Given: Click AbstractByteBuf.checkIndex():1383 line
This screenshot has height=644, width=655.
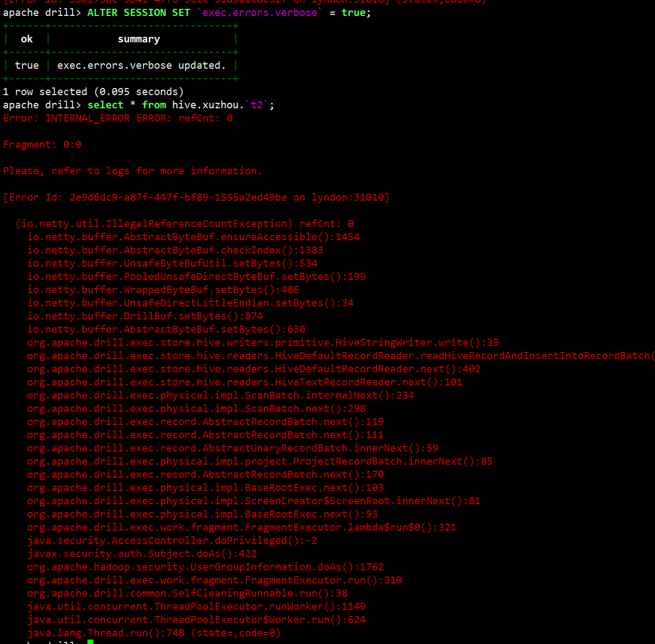Looking at the screenshot, I should (175, 250).
